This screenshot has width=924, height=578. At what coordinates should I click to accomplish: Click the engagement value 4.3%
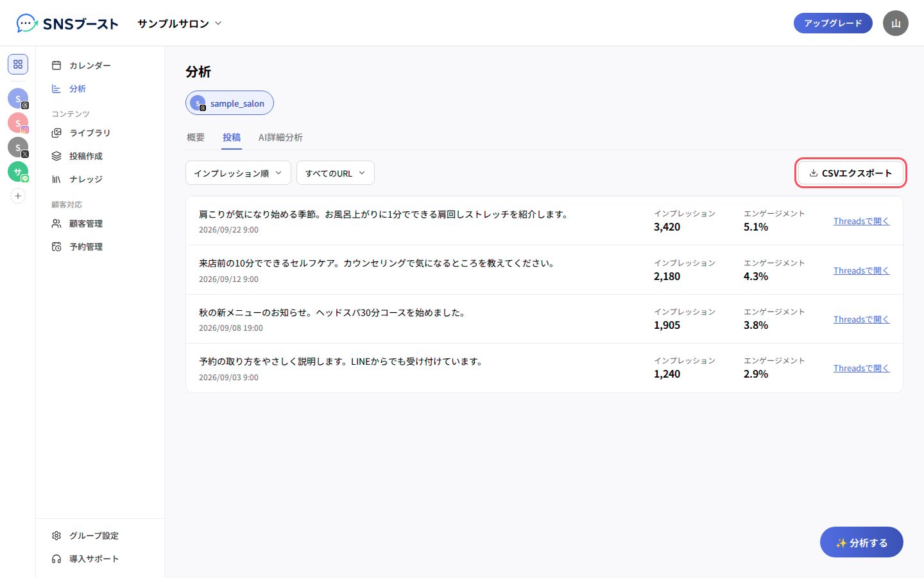756,276
